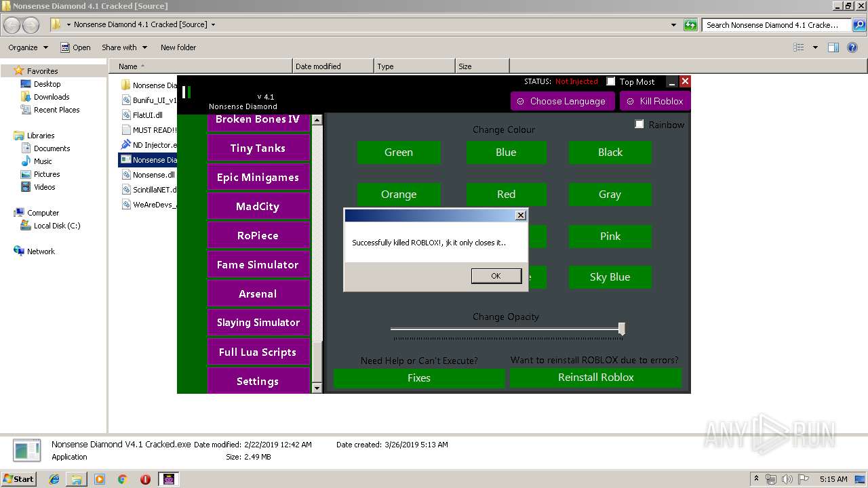Toggle the preview pane icon
Viewport: 868px width, 488px height.
point(833,47)
